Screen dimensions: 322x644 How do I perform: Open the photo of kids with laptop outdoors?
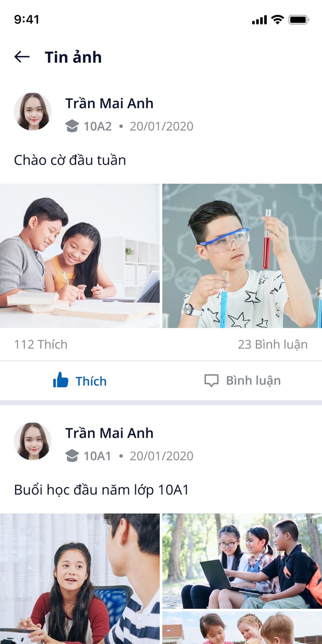pos(242,561)
